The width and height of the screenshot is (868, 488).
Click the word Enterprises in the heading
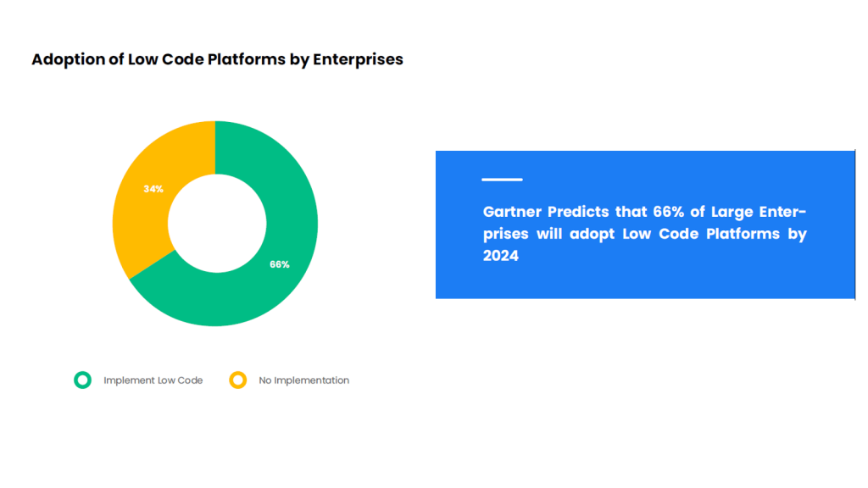(x=359, y=59)
